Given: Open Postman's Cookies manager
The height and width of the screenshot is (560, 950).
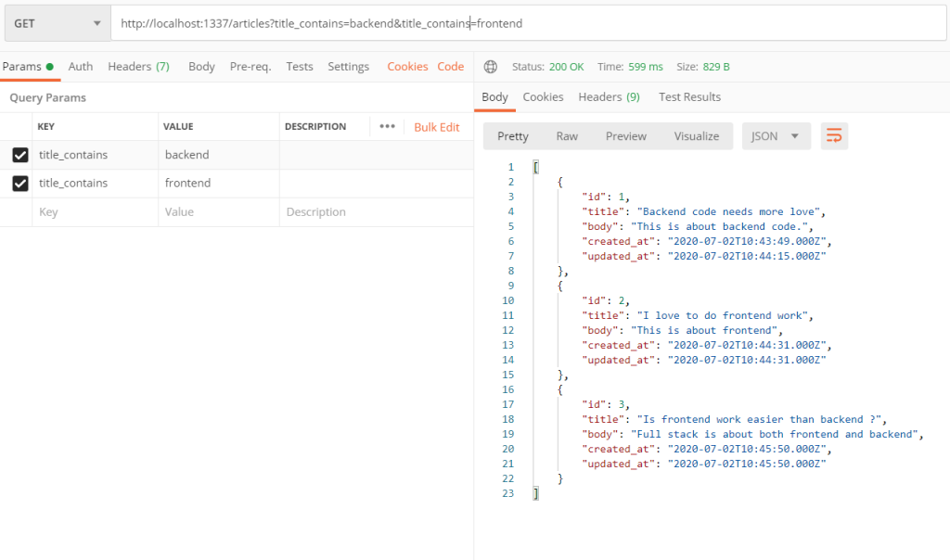Looking at the screenshot, I should pos(407,66).
